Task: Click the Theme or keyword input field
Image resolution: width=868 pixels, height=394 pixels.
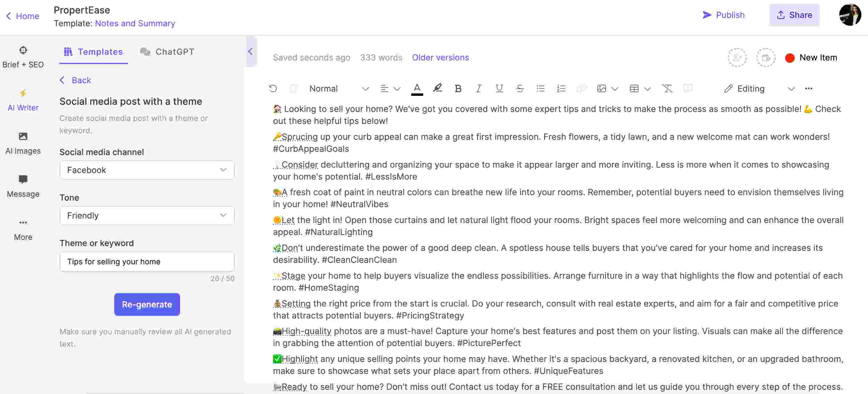Action: pos(147,261)
